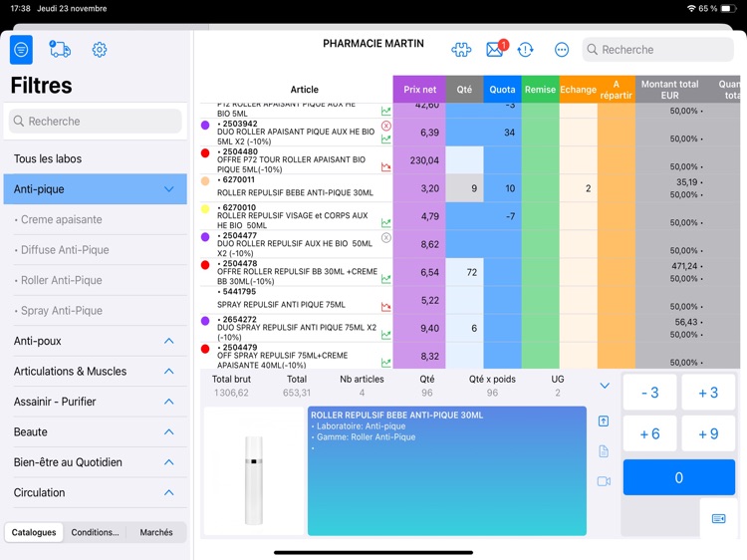Select the Spray Anti-Pique subcategory
Image resolution: width=747 pixels, height=560 pixels.
(96, 311)
